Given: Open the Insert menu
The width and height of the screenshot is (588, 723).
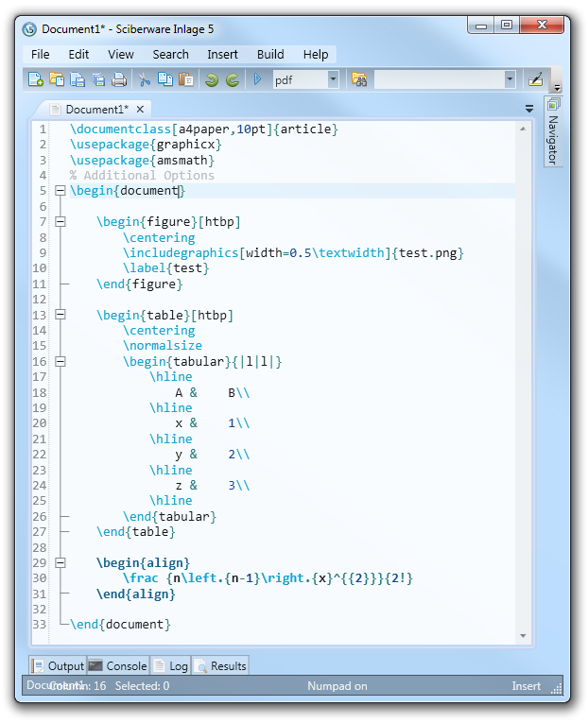Looking at the screenshot, I should click(222, 55).
